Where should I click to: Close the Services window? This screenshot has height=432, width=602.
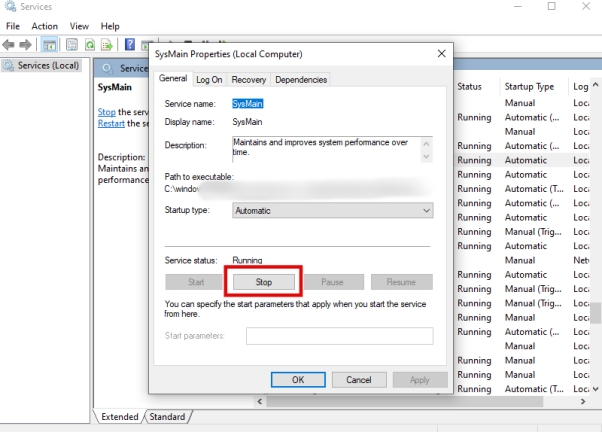point(586,6)
